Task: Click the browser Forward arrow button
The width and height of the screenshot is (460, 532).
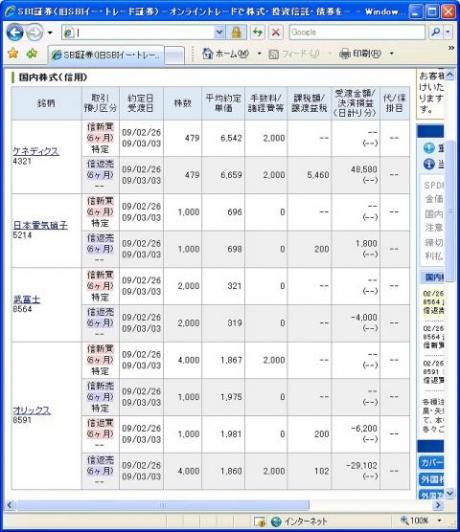Action: pos(35,33)
